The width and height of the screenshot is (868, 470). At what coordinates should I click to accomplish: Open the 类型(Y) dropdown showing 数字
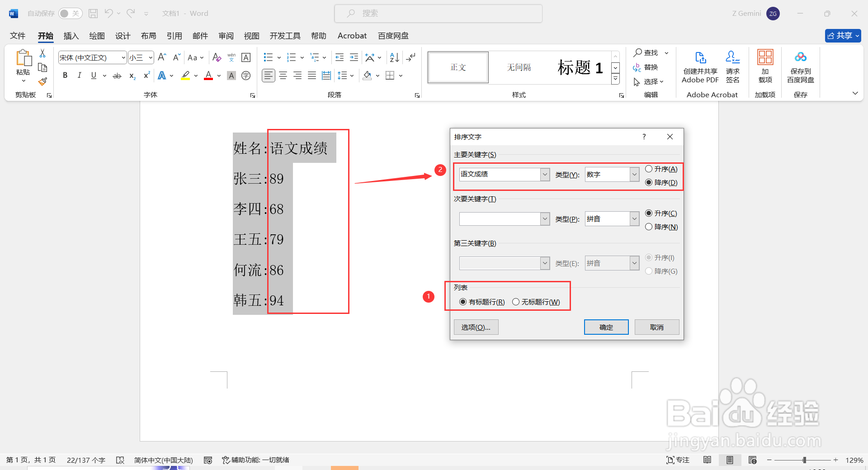[635, 174]
